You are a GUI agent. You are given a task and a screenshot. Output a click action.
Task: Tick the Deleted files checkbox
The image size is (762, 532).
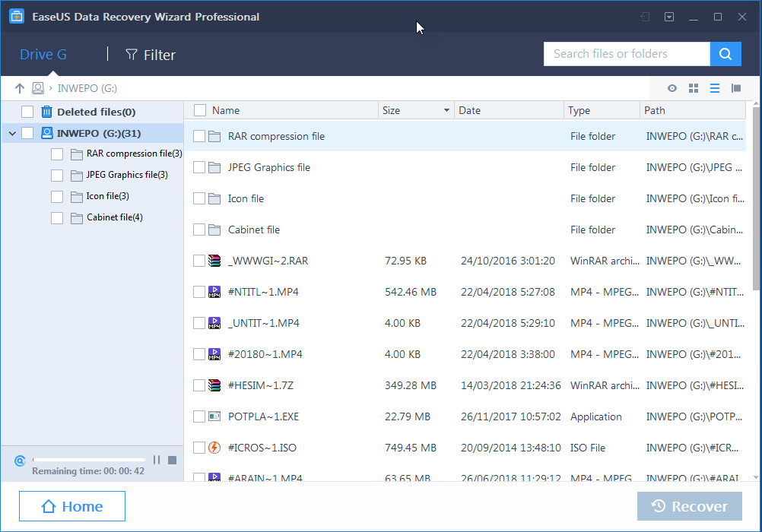point(27,112)
